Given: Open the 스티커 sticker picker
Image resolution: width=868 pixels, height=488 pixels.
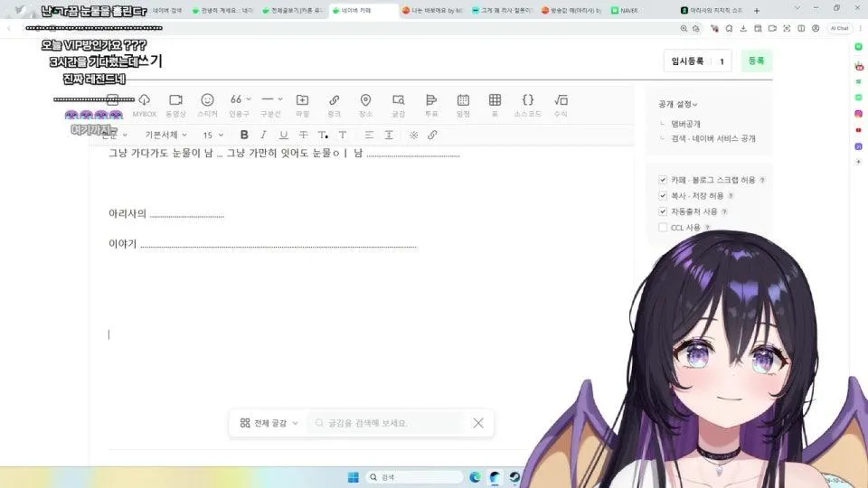Looking at the screenshot, I should click(x=208, y=105).
